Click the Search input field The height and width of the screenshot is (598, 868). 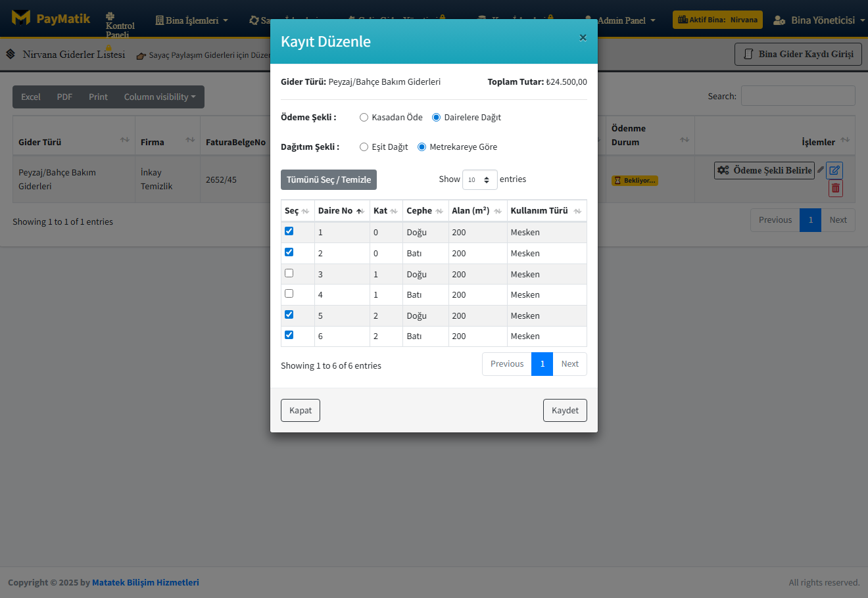click(x=798, y=96)
